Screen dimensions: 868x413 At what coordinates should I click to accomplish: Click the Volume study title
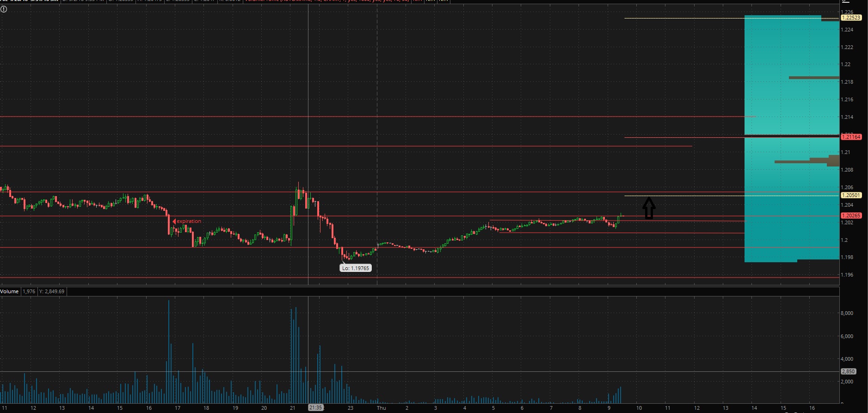(9, 291)
